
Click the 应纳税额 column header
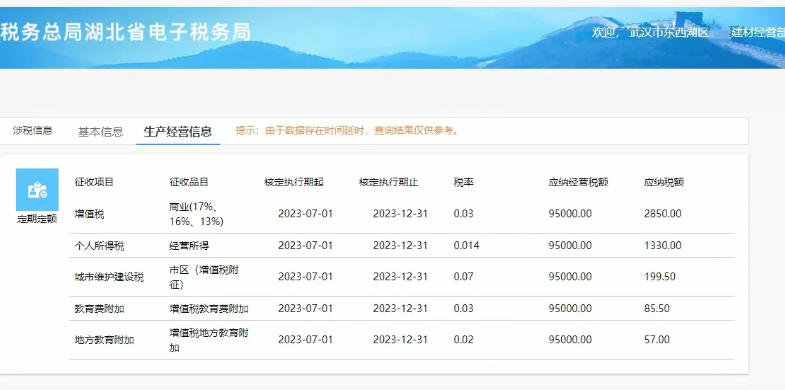coord(664,182)
